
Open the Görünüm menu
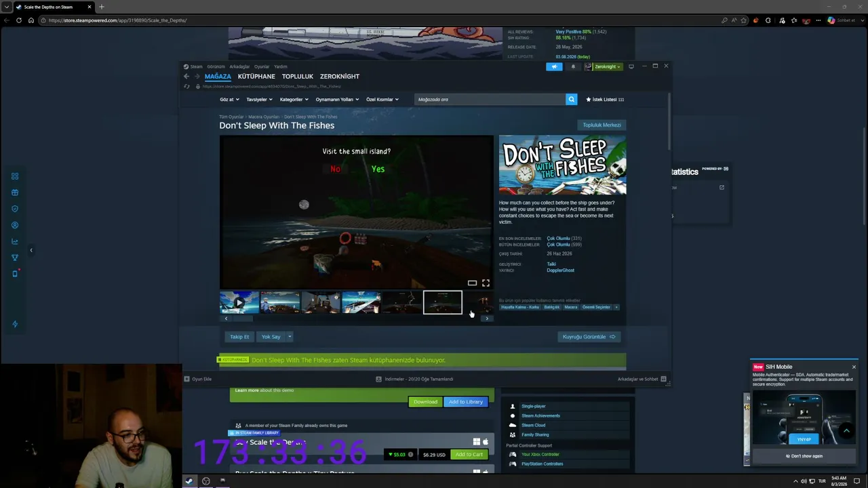pyautogui.click(x=216, y=66)
